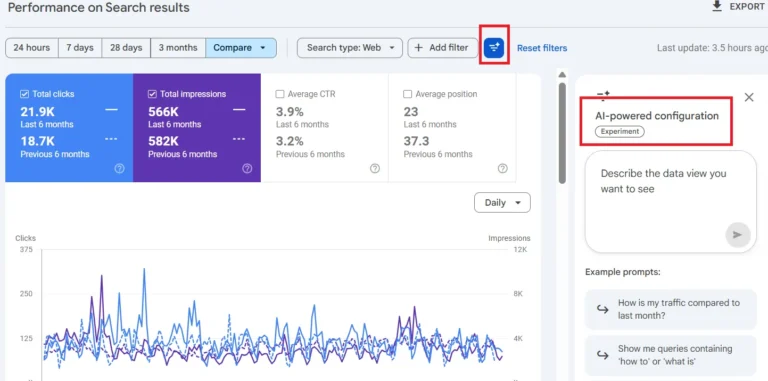Click the 582K previous impressions value
This screenshot has width=768, height=381.
point(163,142)
